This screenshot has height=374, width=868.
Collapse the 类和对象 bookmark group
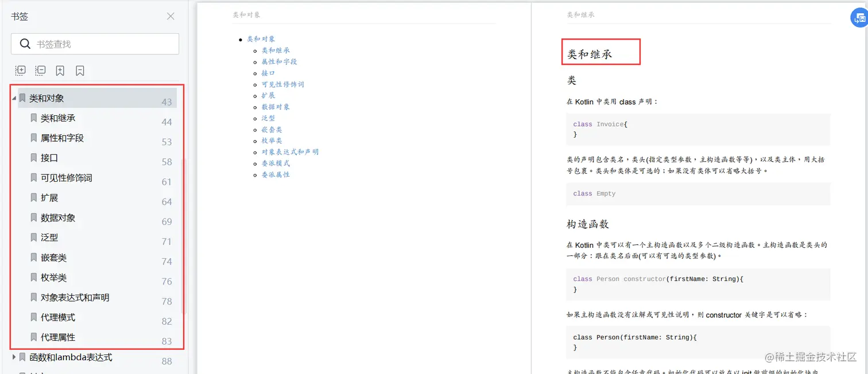(x=13, y=98)
